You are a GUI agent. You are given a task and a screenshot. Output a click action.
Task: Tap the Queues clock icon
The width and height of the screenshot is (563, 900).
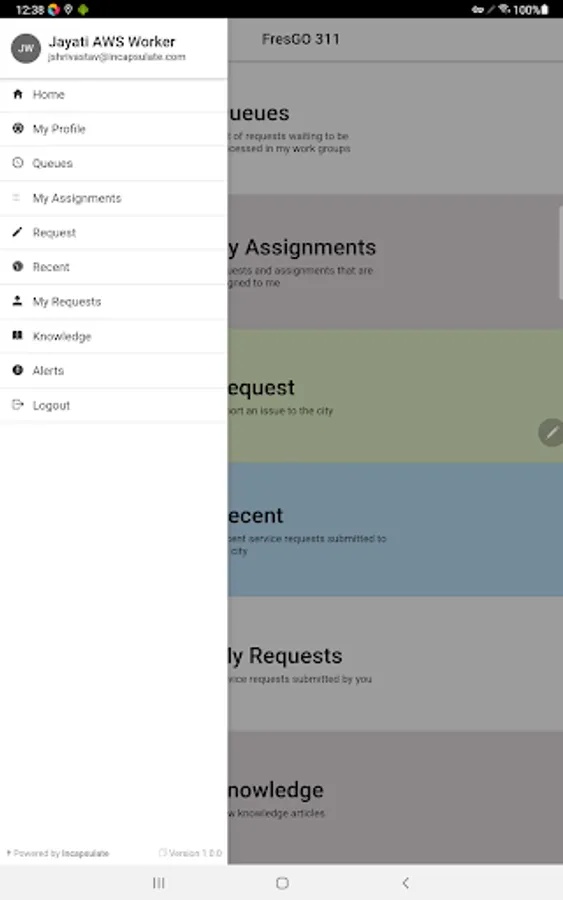(x=18, y=163)
